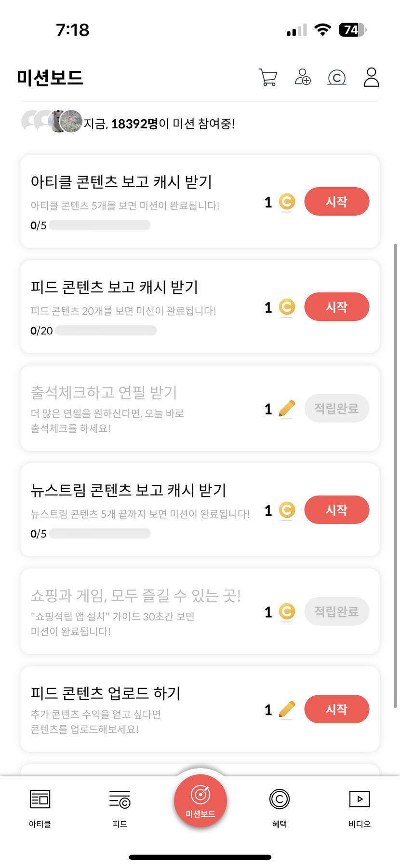Open the user profile icon
This screenshot has width=400, height=868.
[x=371, y=77]
